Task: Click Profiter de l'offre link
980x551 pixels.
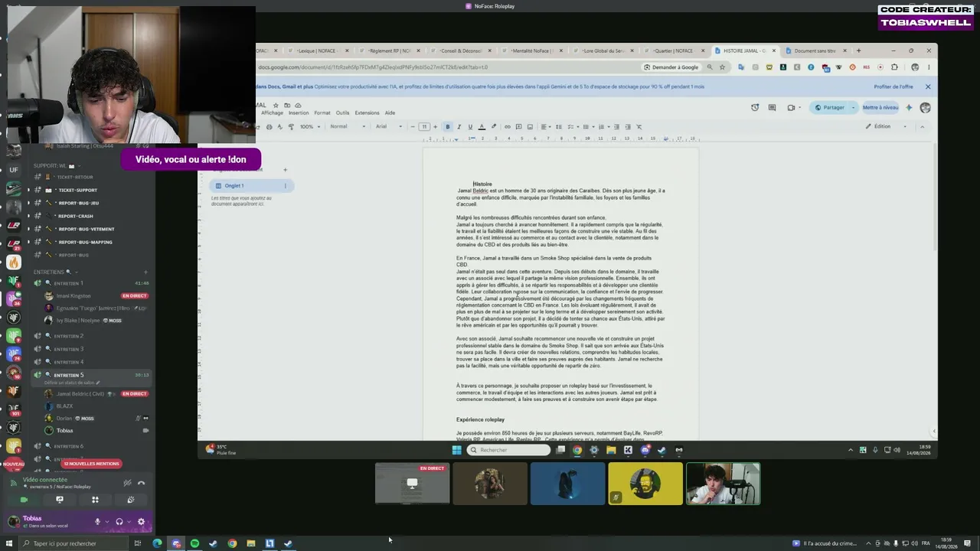Action: (893, 86)
